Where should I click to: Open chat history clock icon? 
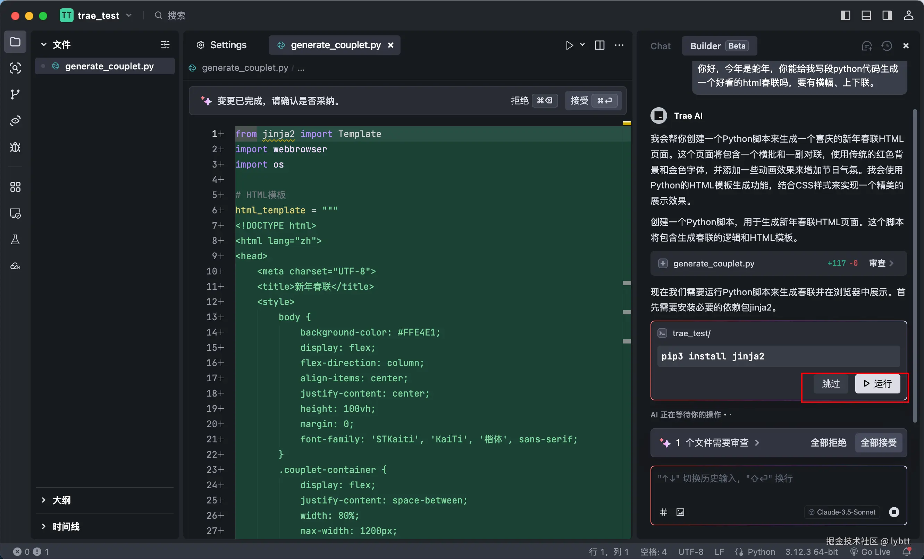(x=887, y=46)
